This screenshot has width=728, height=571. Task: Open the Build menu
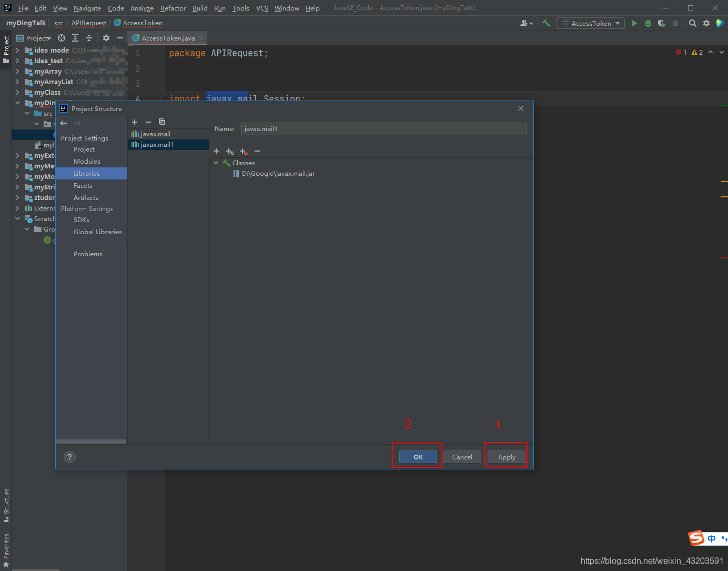200,8
